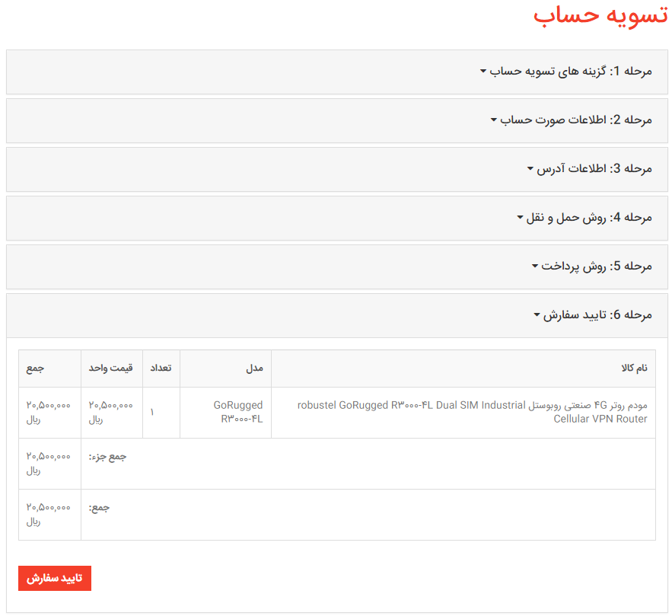Click the 'جمع جزء:' subtotal label
This screenshot has width=672, height=616.
tap(108, 457)
